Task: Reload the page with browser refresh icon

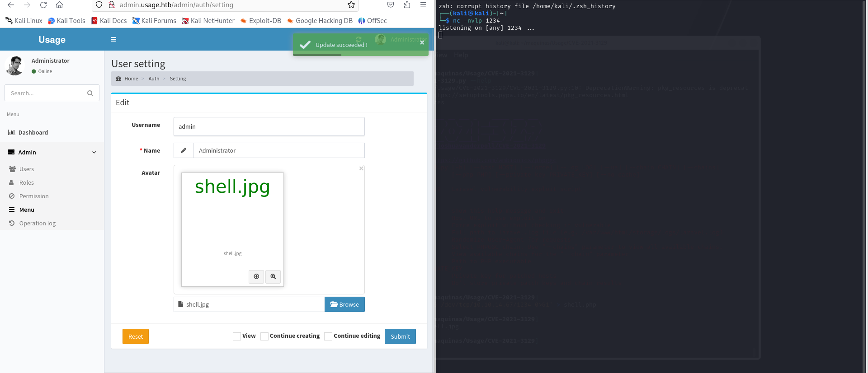Action: tap(43, 5)
